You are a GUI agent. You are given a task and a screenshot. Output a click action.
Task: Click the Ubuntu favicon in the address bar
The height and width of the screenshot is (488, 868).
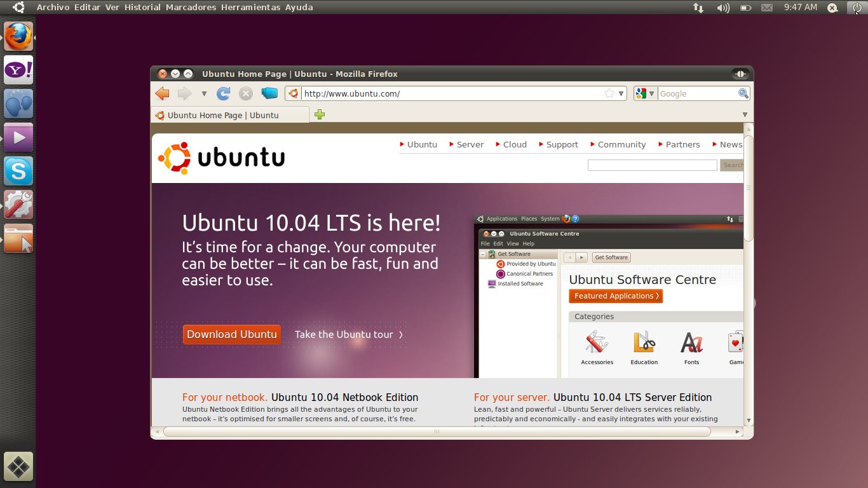293,93
